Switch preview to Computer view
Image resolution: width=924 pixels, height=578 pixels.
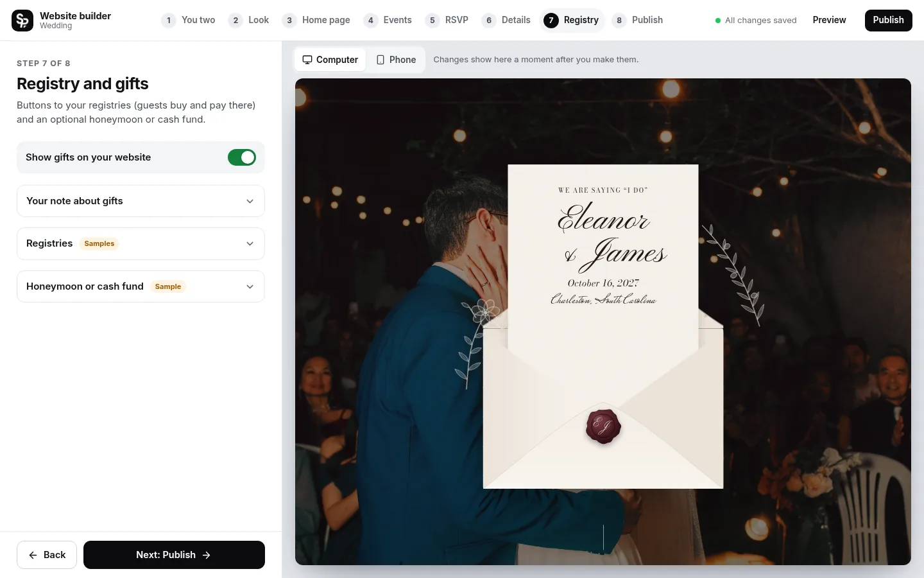(x=330, y=60)
